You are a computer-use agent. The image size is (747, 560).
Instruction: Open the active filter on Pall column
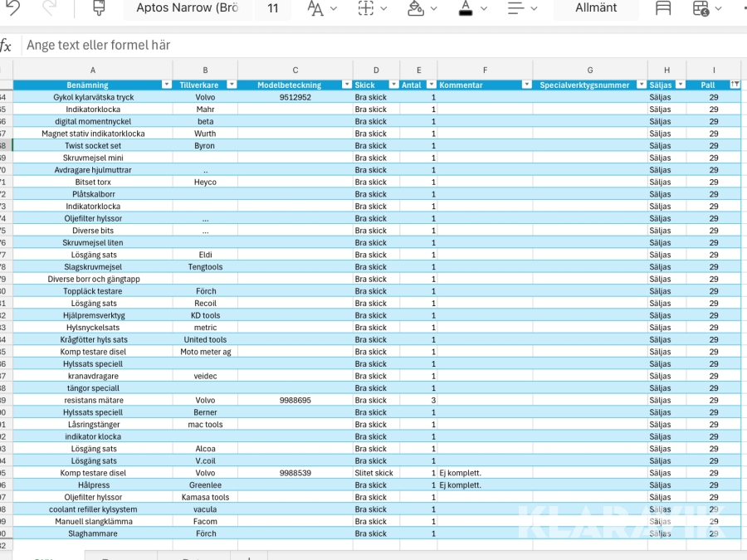[x=735, y=85]
